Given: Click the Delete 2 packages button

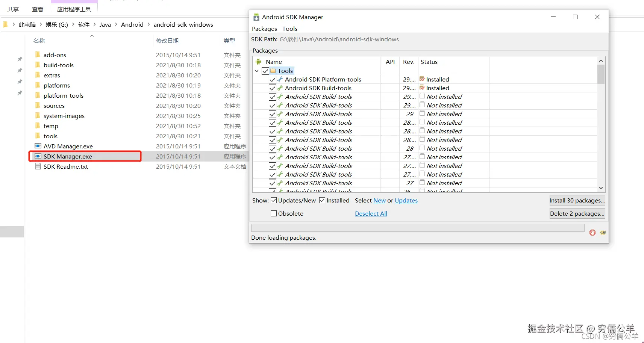Looking at the screenshot, I should [577, 213].
